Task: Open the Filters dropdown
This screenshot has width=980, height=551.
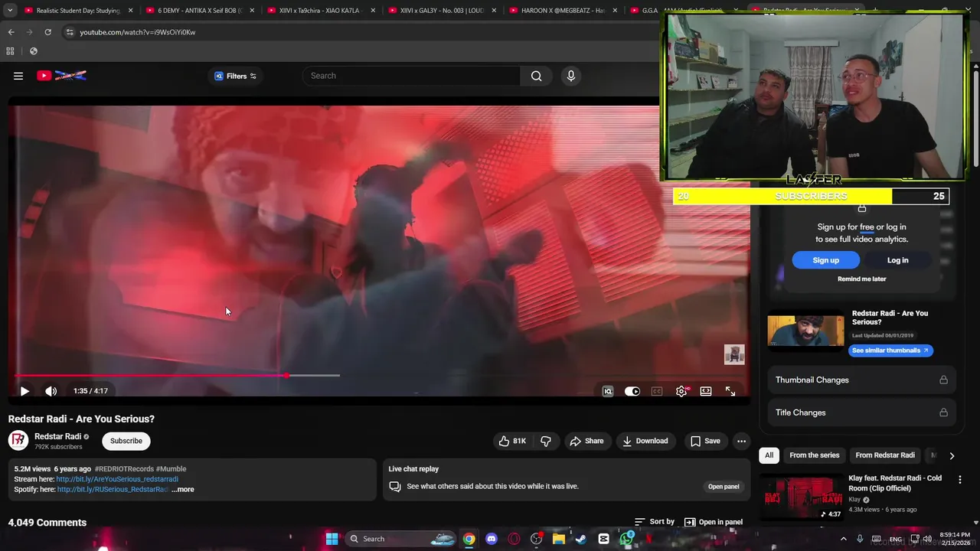Action: tap(236, 76)
